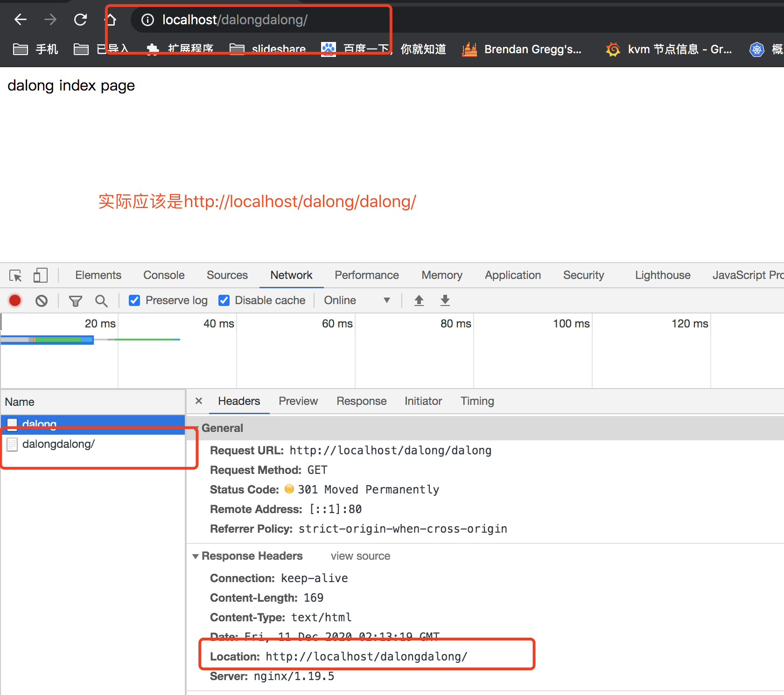
Task: Click the site info icon in address bar
Action: point(147,20)
